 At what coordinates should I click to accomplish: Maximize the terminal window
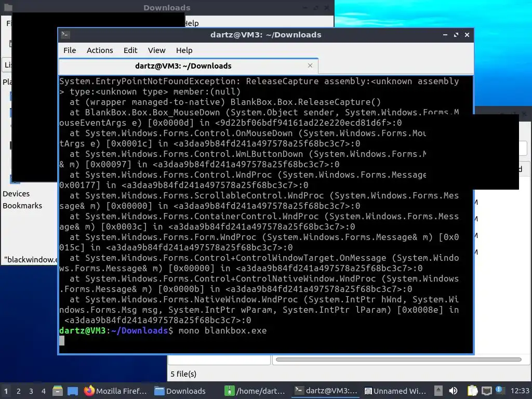tap(456, 35)
